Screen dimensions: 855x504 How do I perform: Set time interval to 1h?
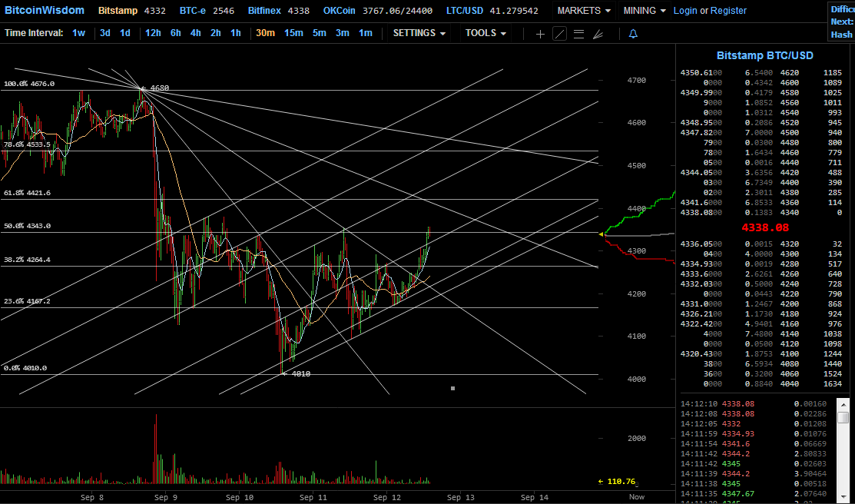[236, 33]
